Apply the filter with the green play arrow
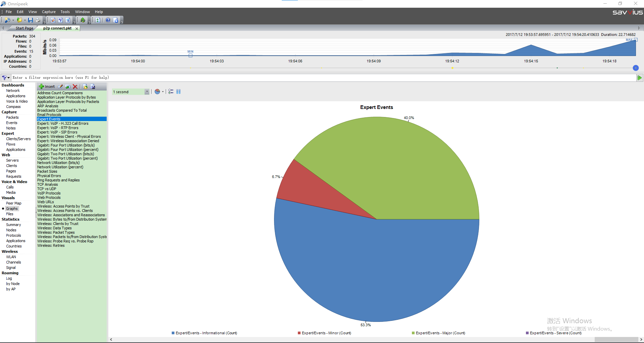This screenshot has width=644, height=343. (x=639, y=78)
